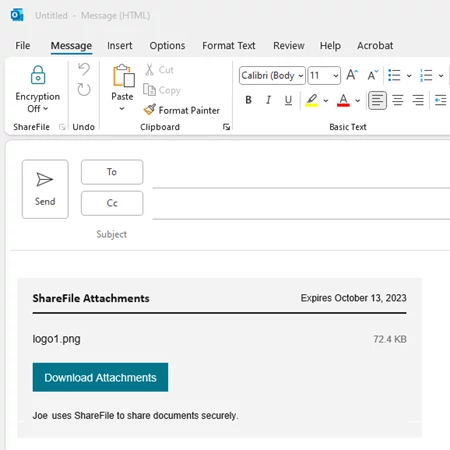450x450 pixels.
Task: Click the Send button
Action: (45, 189)
